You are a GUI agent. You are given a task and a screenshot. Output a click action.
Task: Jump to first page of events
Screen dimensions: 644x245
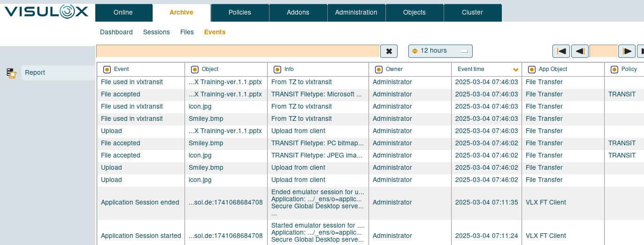(x=561, y=51)
